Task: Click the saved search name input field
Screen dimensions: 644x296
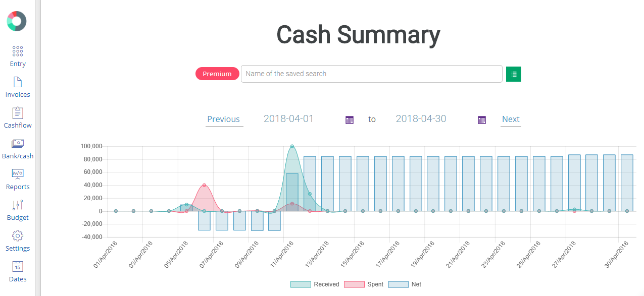Action: coord(372,74)
